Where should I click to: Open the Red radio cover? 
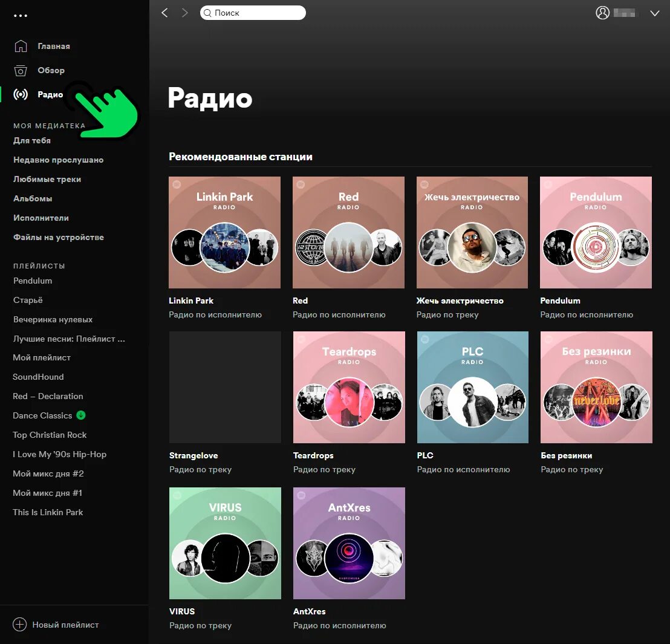349,232
